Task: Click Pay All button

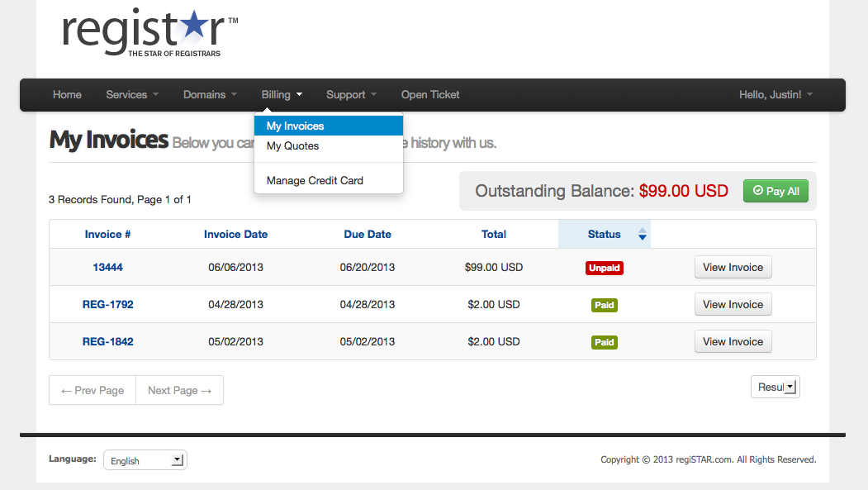Action: click(x=776, y=191)
